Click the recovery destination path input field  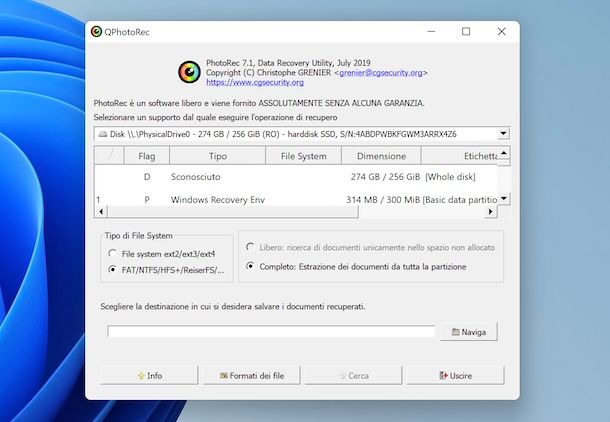(x=271, y=332)
